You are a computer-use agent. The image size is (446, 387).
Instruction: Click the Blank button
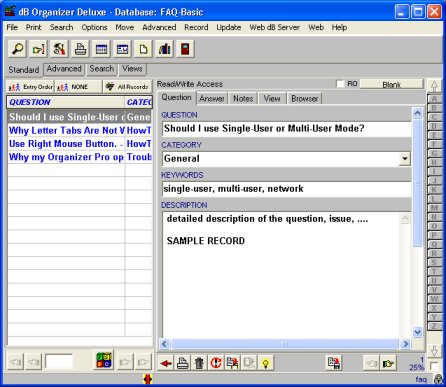pos(392,85)
